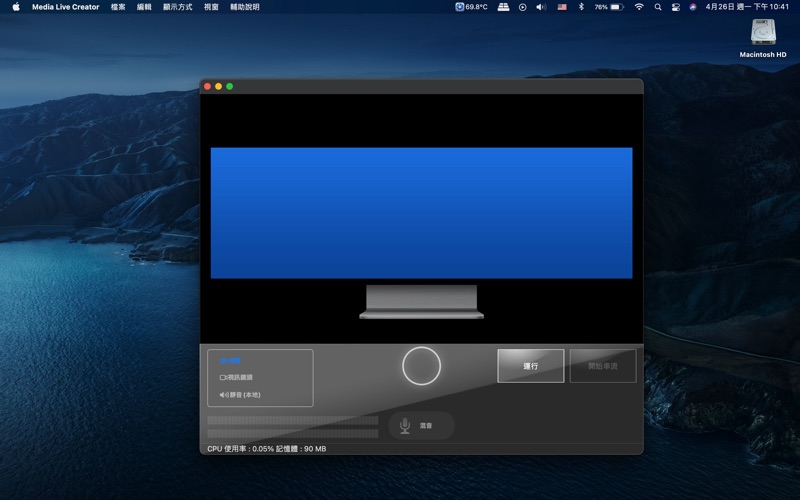The height and width of the screenshot is (500, 800).
Task: Click the blue monitor preview image
Action: (421, 213)
